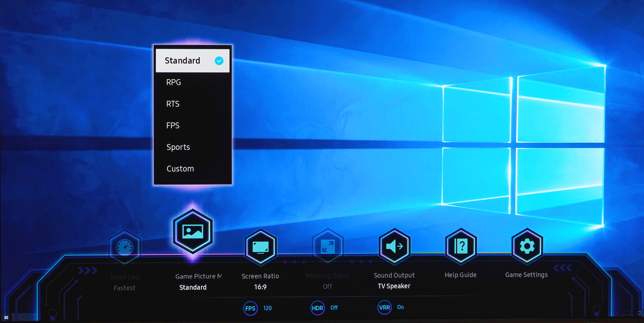
Task: Click the Screen Ratio label
Action: coord(260,276)
